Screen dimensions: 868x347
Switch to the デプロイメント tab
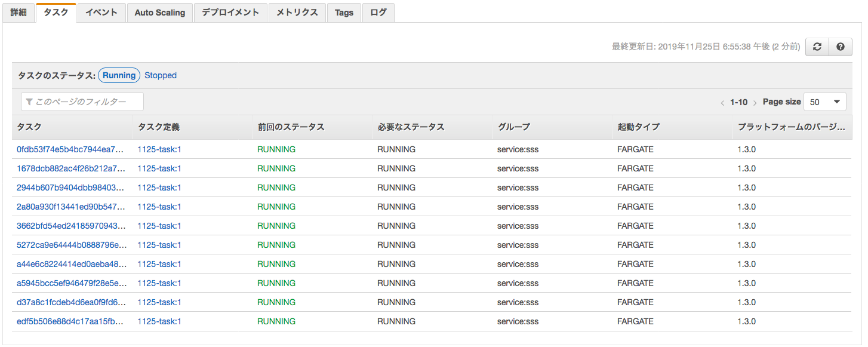point(230,13)
